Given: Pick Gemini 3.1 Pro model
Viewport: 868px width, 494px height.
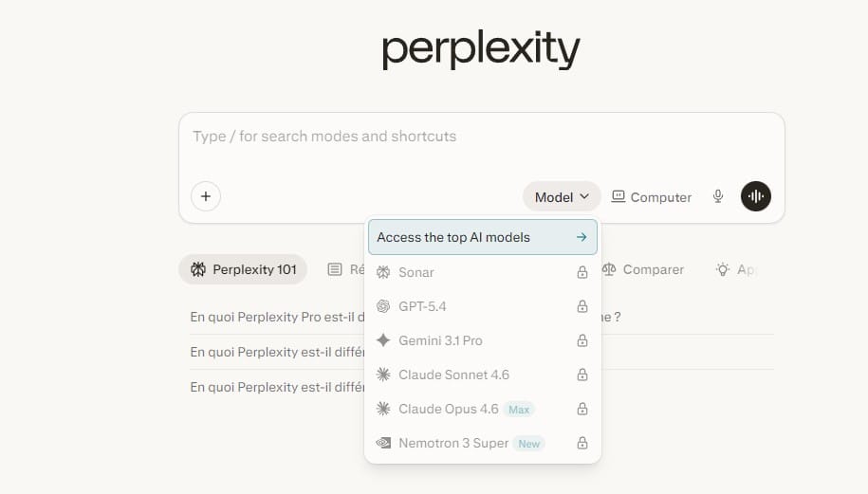Looking at the screenshot, I should pos(440,340).
